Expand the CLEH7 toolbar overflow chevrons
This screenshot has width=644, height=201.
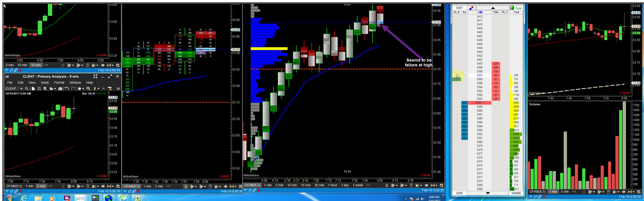pyautogui.click(x=118, y=89)
